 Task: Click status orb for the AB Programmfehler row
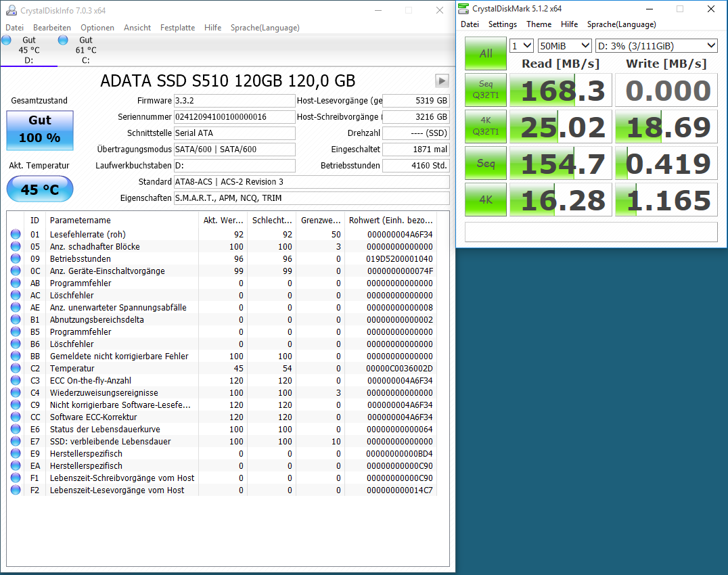16,283
